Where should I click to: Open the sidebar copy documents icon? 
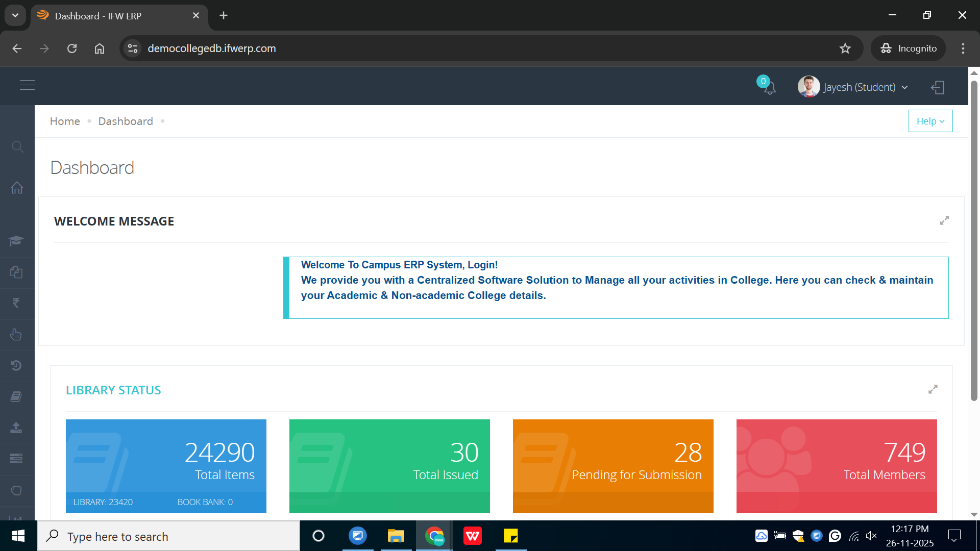coord(16,272)
